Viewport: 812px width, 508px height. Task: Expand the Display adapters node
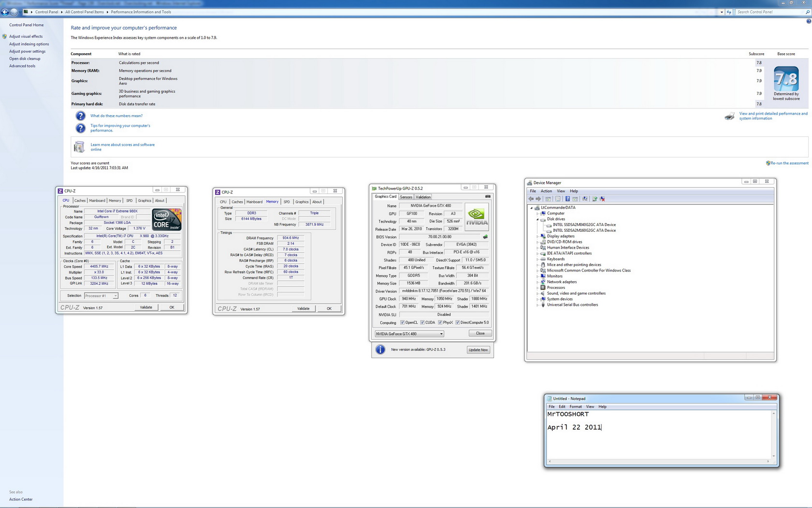coord(537,236)
